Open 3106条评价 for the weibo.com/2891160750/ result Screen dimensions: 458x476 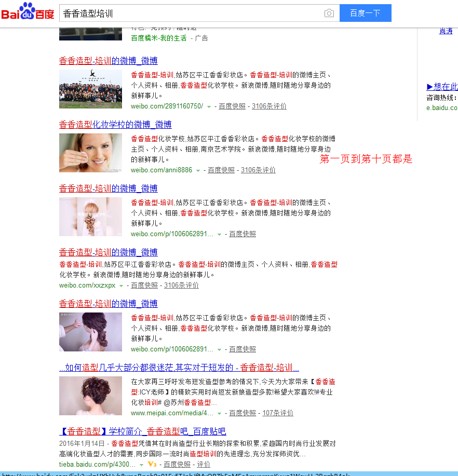[269, 106]
